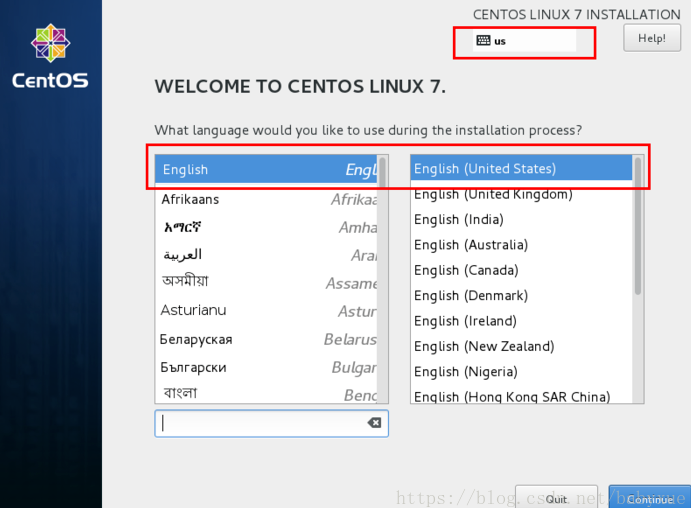
Task: Click the locale list vertical scrollbar
Action: (x=638, y=279)
